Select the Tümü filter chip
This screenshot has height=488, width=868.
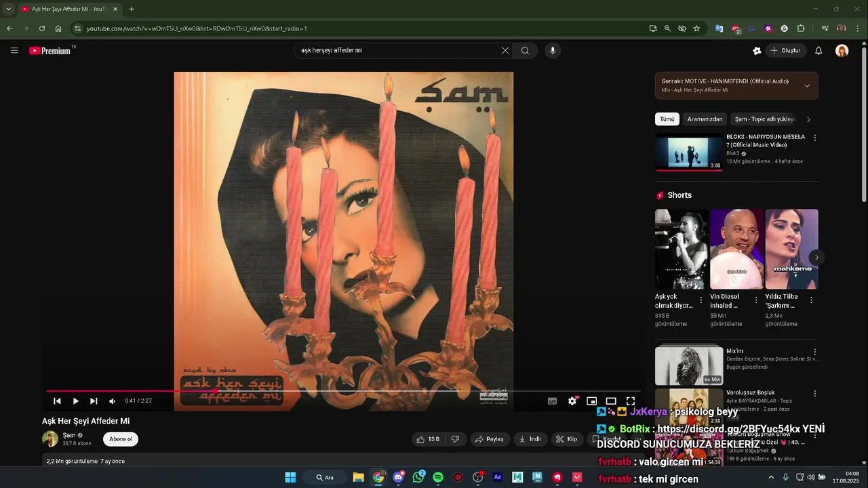coord(667,119)
